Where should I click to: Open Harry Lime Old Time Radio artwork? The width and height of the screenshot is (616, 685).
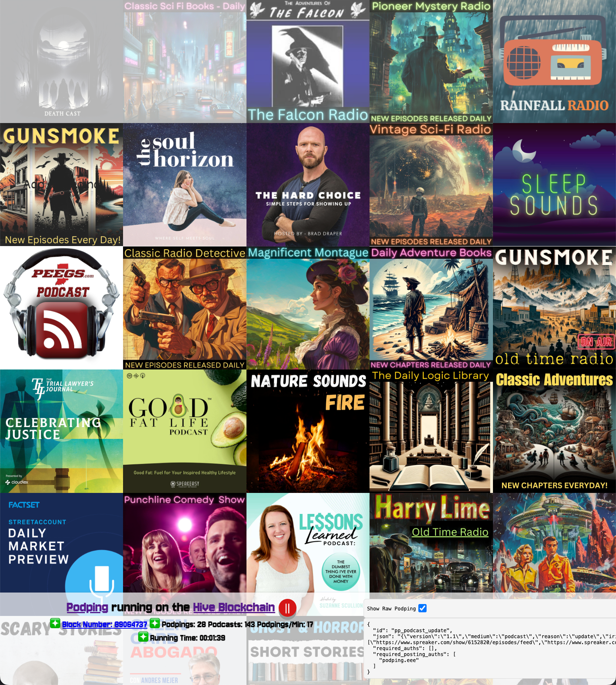(x=431, y=546)
